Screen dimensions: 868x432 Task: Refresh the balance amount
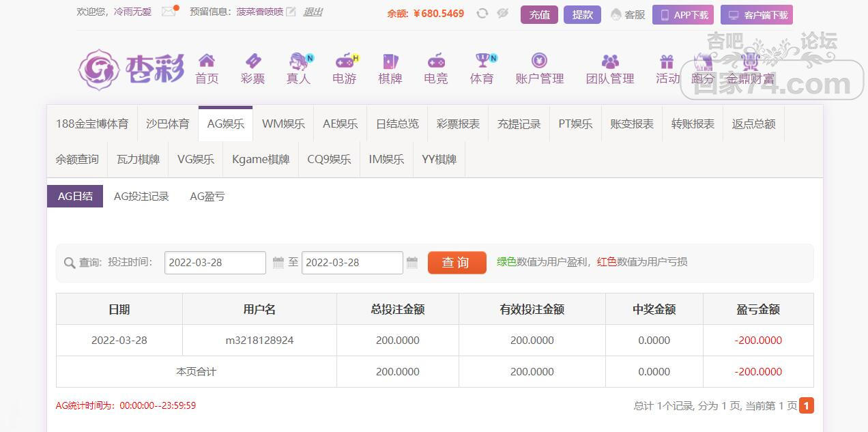click(x=482, y=13)
